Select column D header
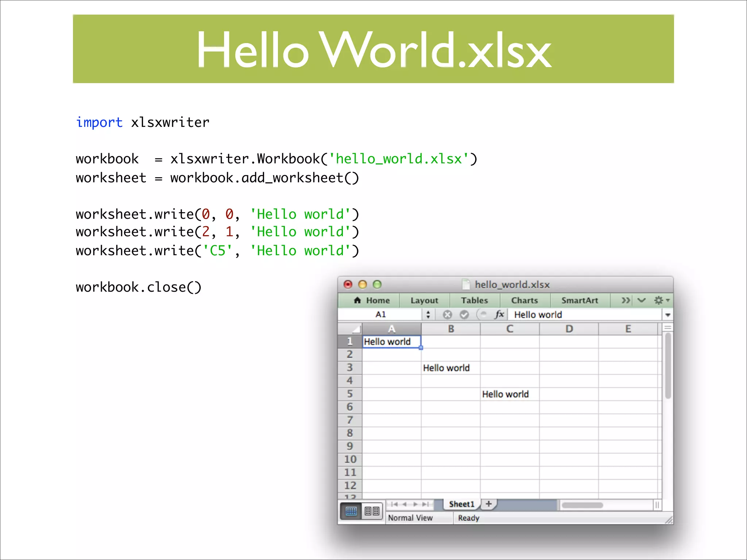Viewport: 747px width, 560px height. (569, 329)
